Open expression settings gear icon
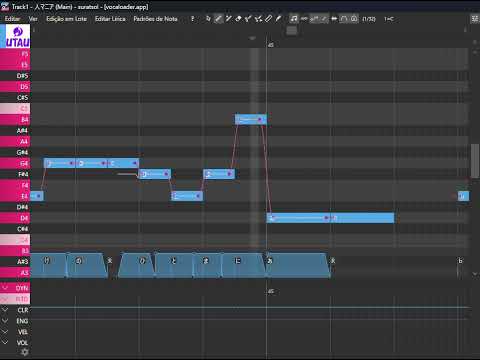480x360 pixels. [x=25, y=352]
